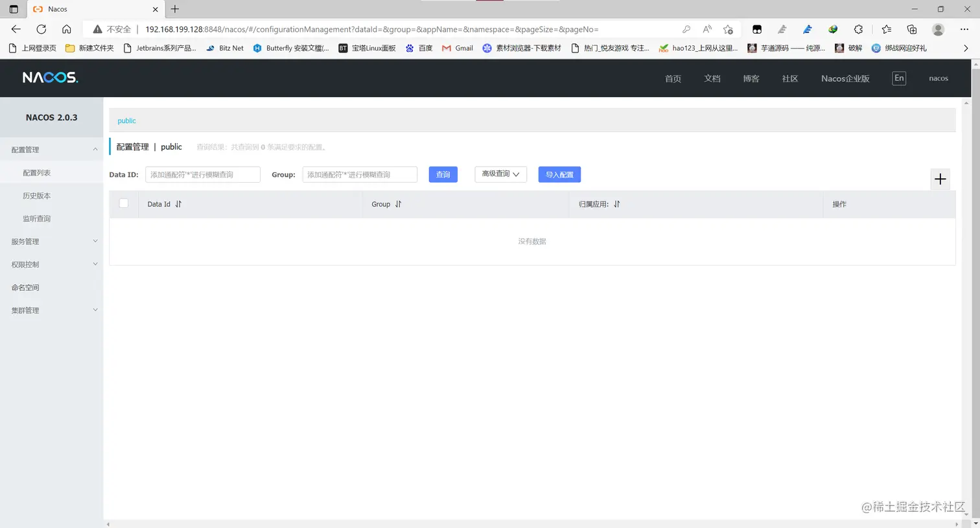Viewport: 980px width, 528px height.
Task: Open password key icon in address bar
Action: [x=686, y=29]
